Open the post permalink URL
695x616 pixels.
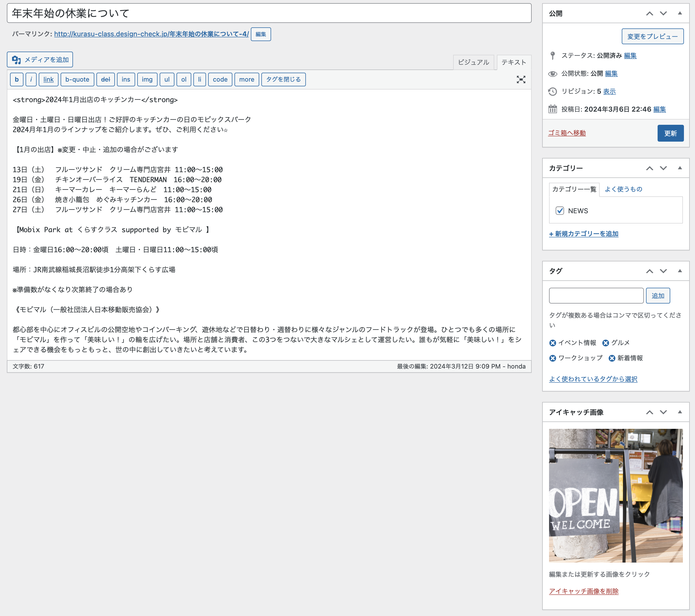[x=152, y=34]
